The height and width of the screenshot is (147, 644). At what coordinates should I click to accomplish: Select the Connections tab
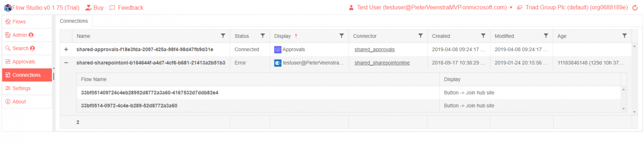pos(74,21)
